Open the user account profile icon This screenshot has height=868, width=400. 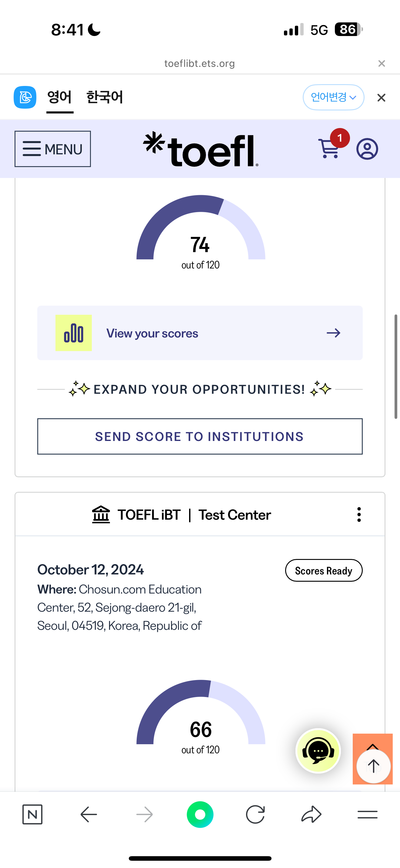[x=367, y=149]
